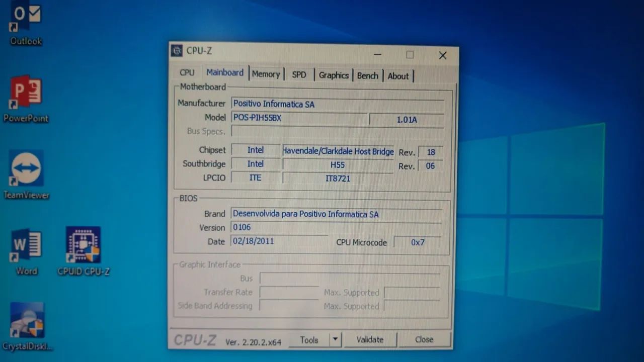Click the Southbridge H55 value

(x=338, y=165)
